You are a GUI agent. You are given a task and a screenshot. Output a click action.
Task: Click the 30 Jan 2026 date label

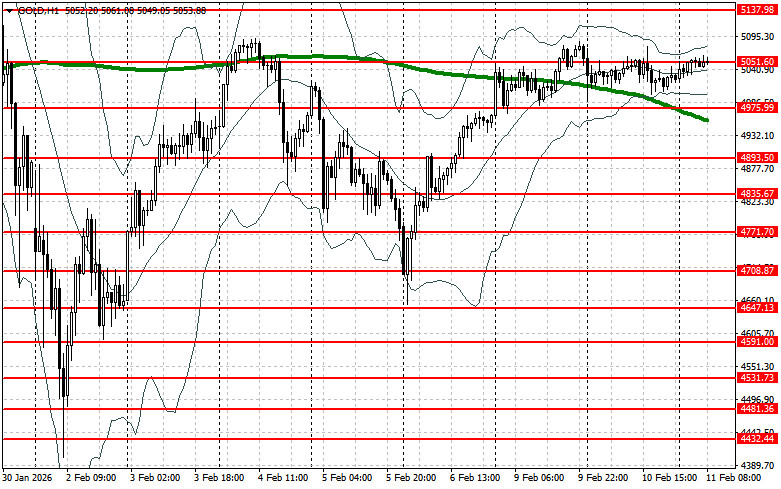coord(27,478)
